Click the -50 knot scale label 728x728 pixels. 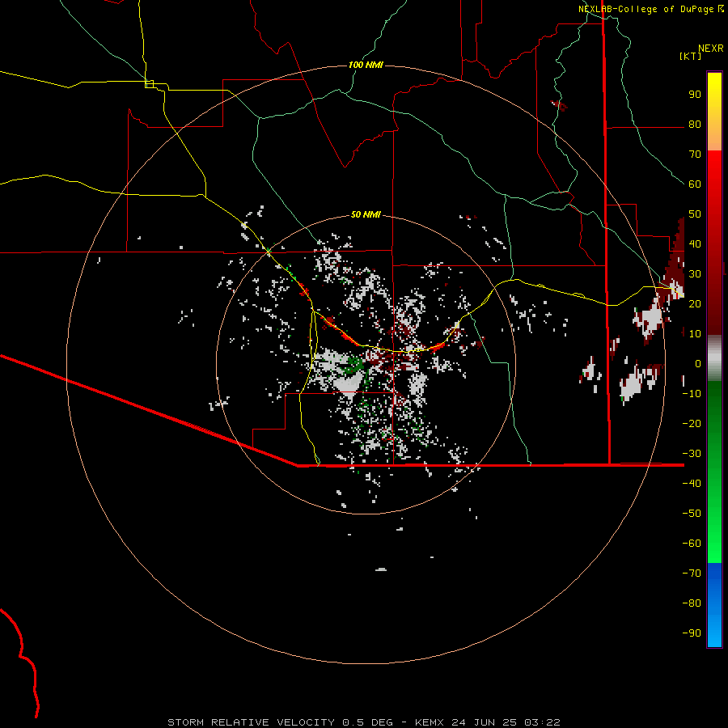click(692, 513)
